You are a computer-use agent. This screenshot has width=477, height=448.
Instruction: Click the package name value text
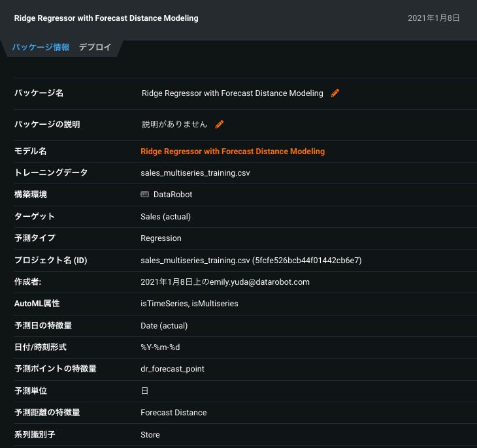pyautogui.click(x=232, y=93)
